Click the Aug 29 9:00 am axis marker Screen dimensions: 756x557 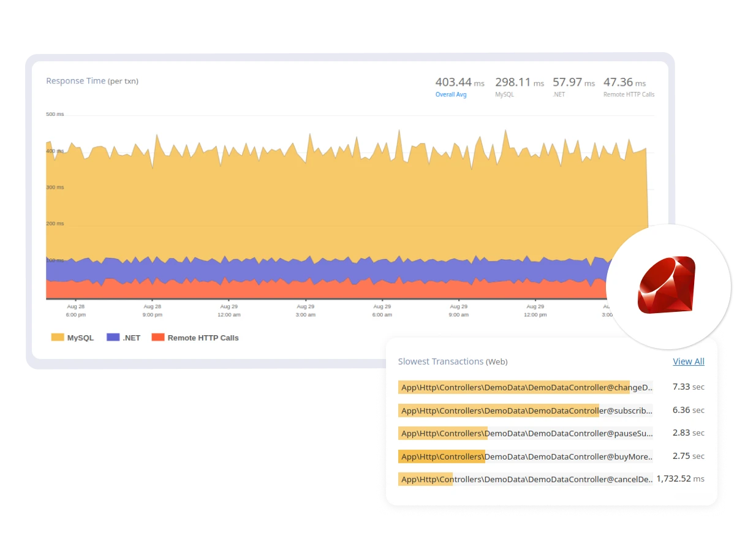(x=458, y=310)
